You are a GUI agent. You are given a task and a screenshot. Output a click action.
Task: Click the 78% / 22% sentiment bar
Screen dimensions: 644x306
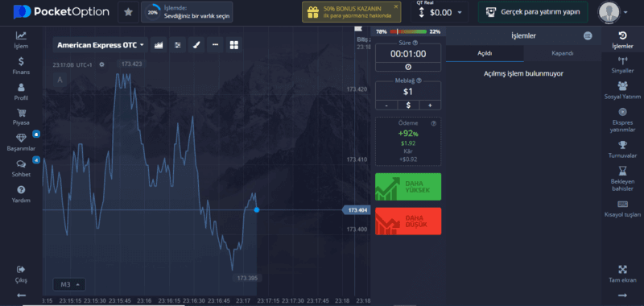408,31
